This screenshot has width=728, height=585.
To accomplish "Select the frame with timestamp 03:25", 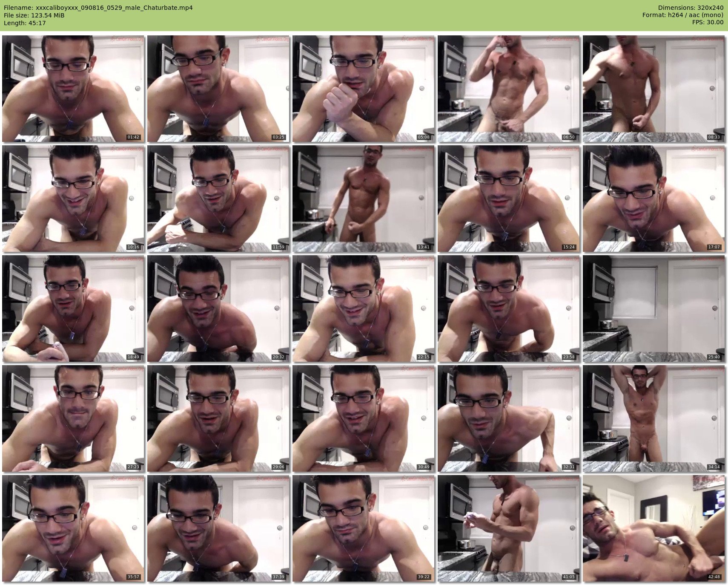I will (x=218, y=89).
